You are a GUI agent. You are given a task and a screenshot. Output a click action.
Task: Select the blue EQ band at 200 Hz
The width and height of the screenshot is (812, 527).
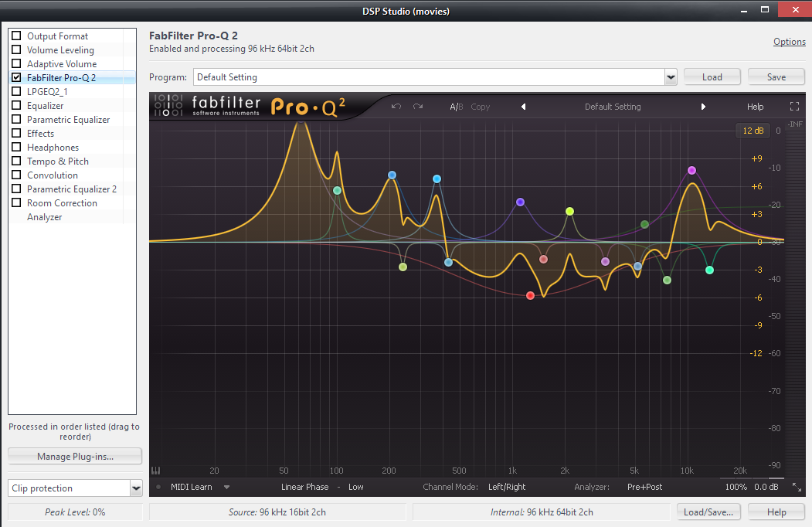392,175
